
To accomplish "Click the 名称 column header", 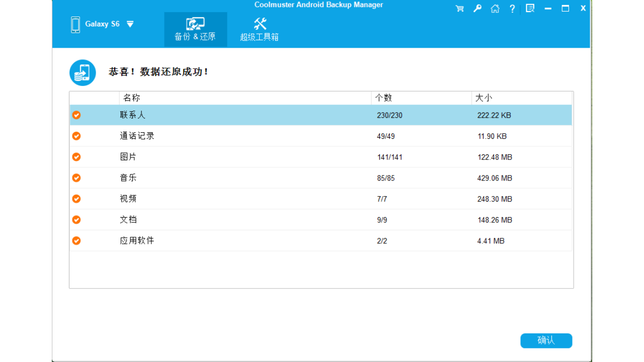I will [x=132, y=98].
